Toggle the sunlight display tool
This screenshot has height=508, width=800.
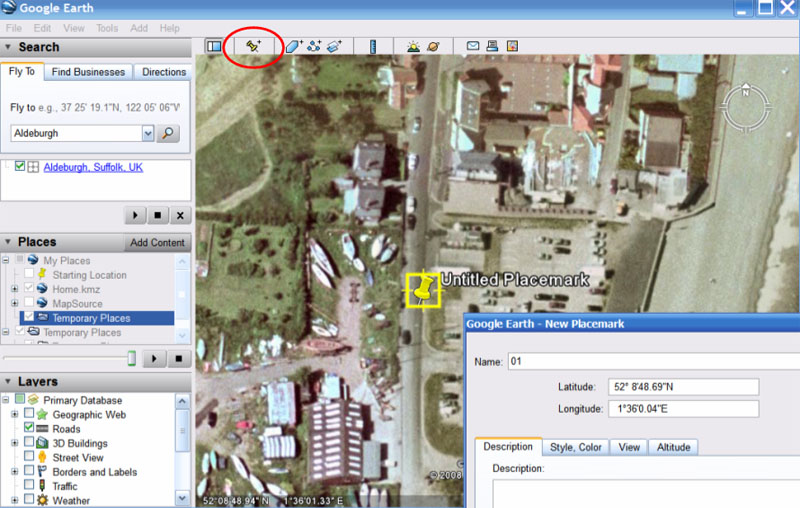pyautogui.click(x=413, y=46)
